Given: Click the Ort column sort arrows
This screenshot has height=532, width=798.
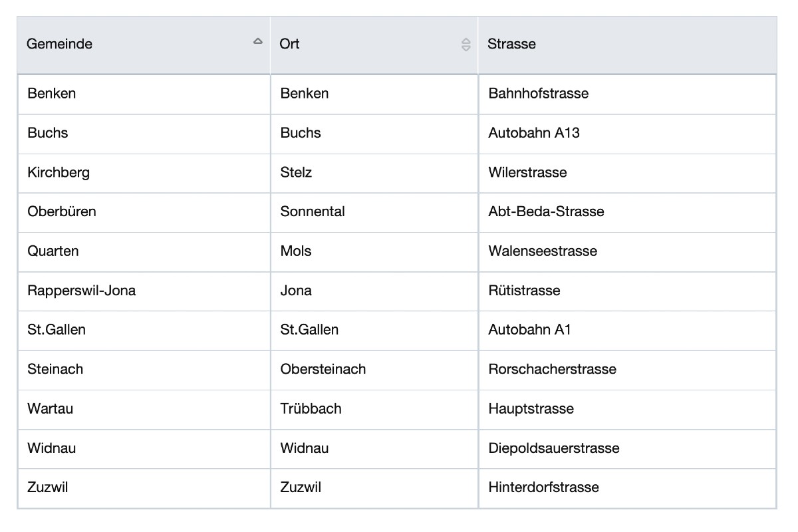Looking at the screenshot, I should click(x=465, y=45).
